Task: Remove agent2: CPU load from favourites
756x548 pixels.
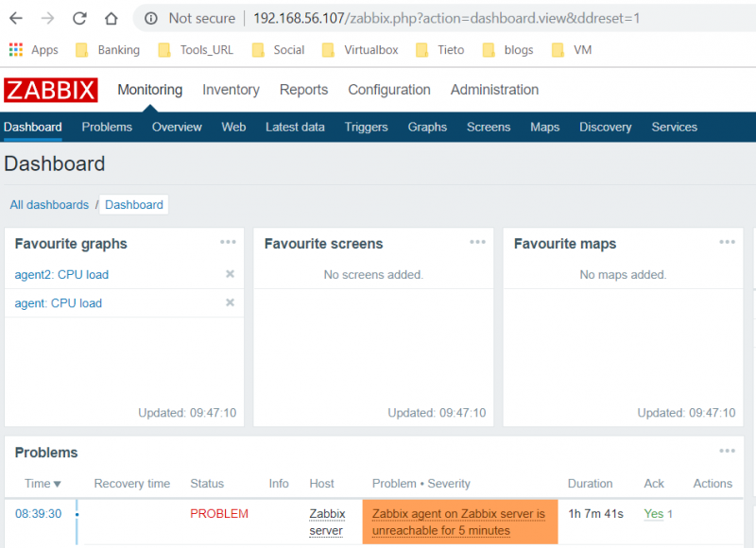Action: tap(230, 274)
